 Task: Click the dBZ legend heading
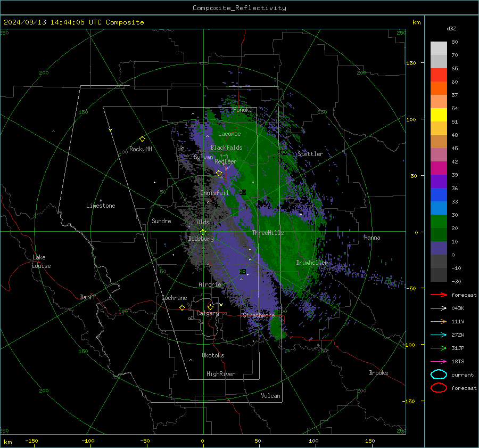pyautogui.click(x=451, y=29)
